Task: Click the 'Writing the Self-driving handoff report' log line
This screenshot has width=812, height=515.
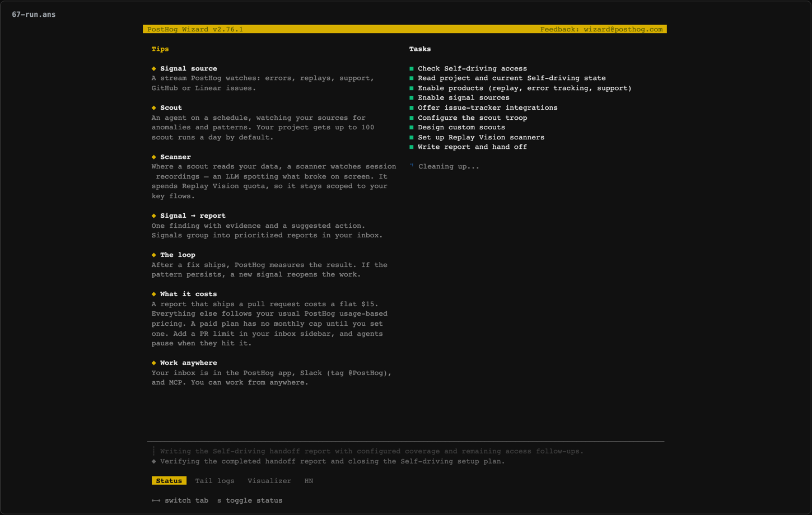Action: tap(372, 451)
